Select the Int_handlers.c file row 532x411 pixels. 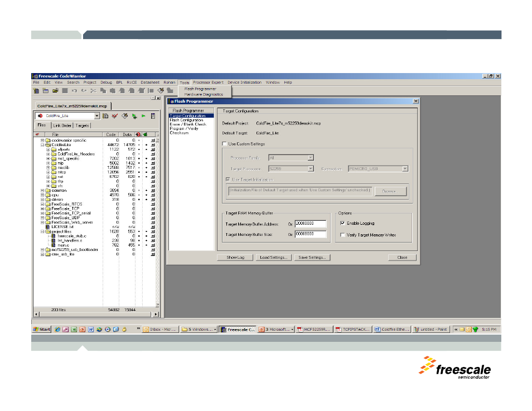tap(70, 240)
